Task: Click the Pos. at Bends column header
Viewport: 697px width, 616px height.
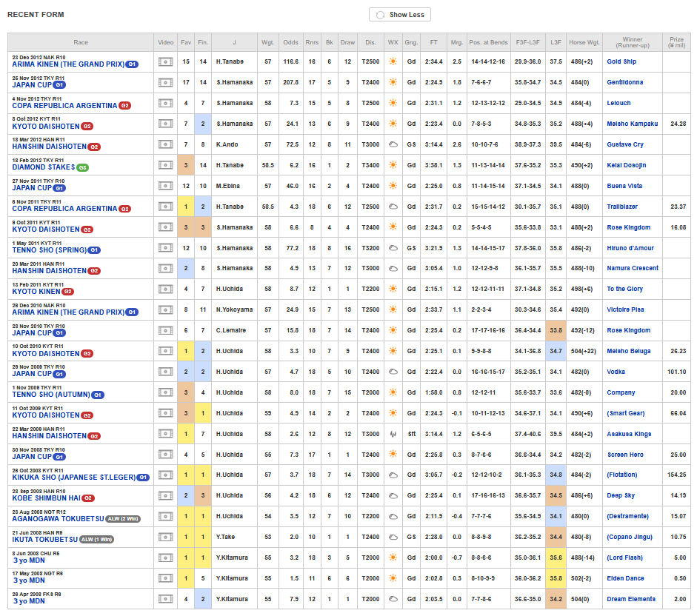Action: (488, 42)
